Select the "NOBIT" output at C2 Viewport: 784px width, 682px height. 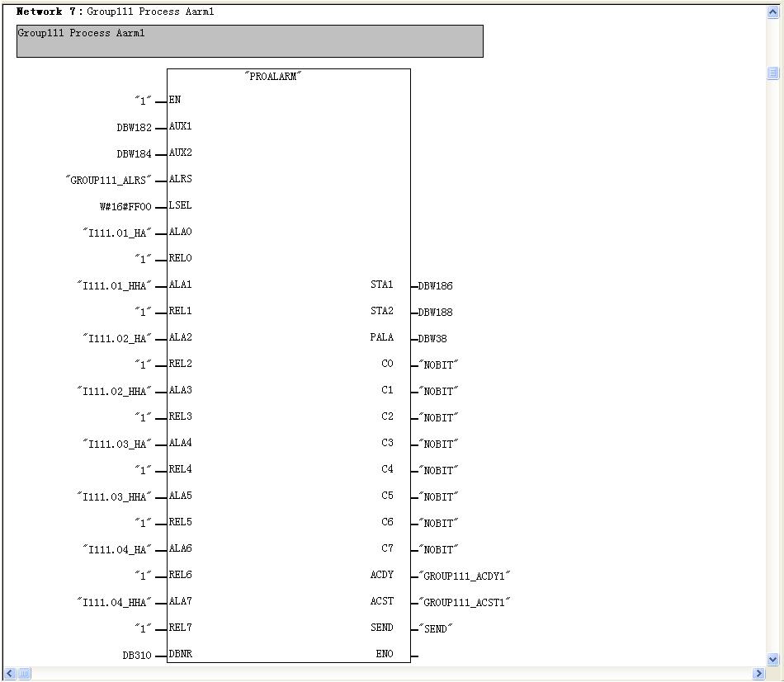pyautogui.click(x=438, y=417)
